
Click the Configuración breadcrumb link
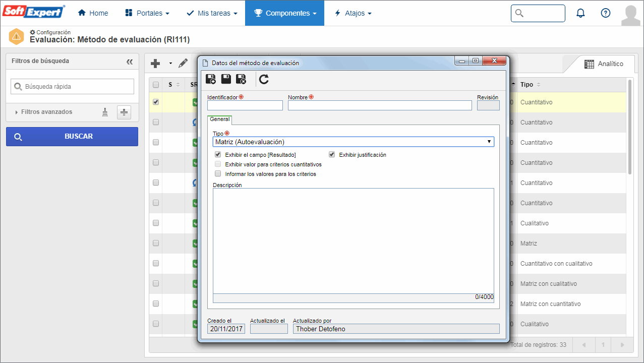coord(50,32)
